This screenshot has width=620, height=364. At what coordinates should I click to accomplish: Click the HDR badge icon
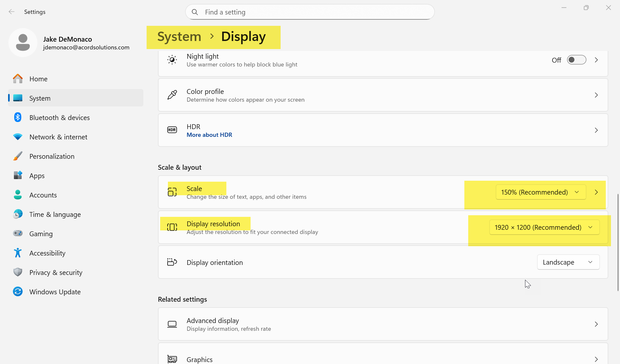tap(172, 130)
